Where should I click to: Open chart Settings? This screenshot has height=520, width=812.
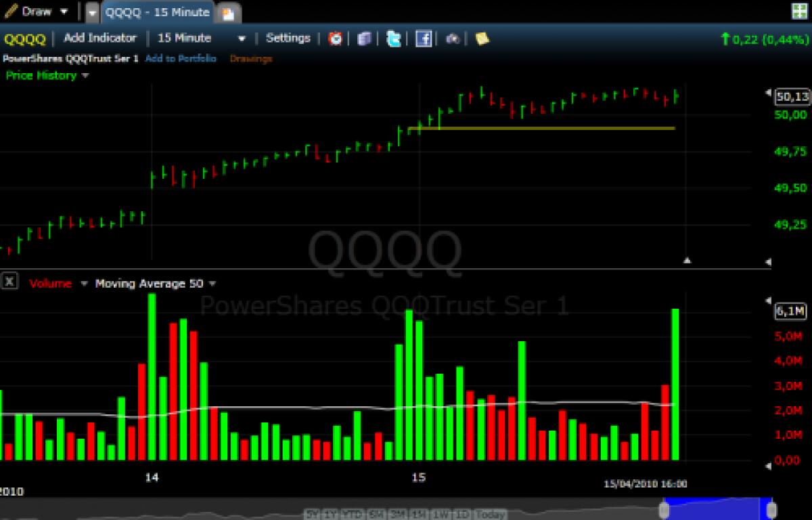pos(288,38)
